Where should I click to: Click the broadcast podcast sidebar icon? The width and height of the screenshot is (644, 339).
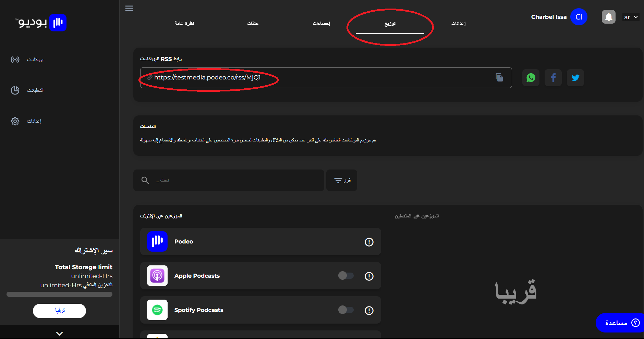point(15,60)
